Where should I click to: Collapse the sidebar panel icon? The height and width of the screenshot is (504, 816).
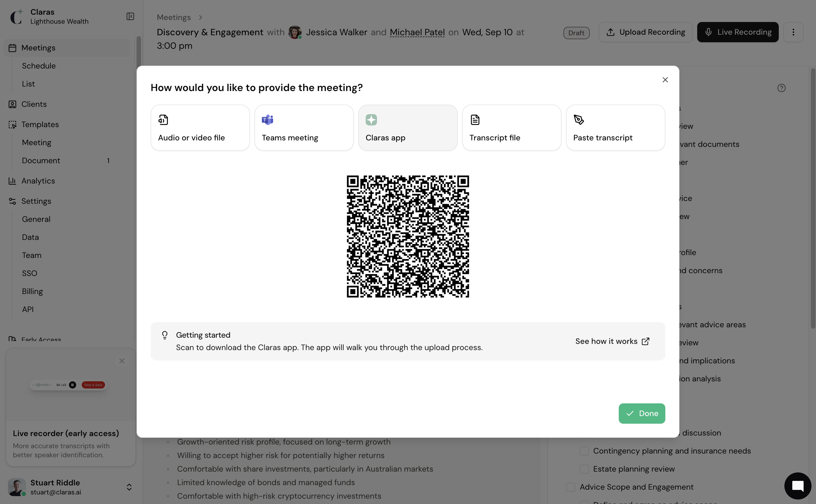tap(130, 16)
